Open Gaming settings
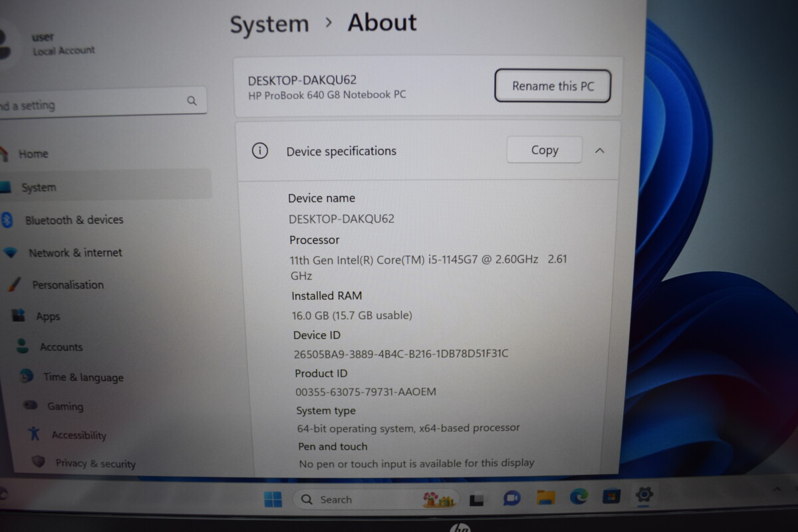798x532 pixels. click(x=65, y=406)
